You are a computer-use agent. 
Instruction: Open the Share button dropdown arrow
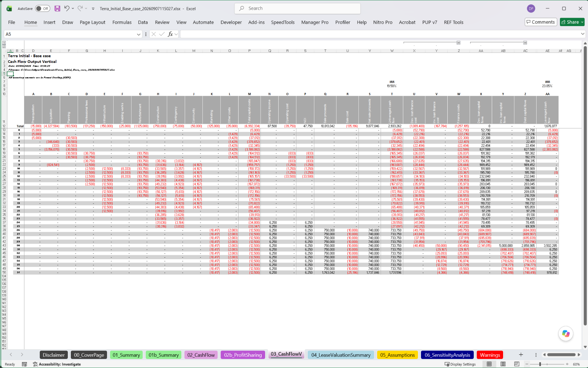click(x=582, y=22)
